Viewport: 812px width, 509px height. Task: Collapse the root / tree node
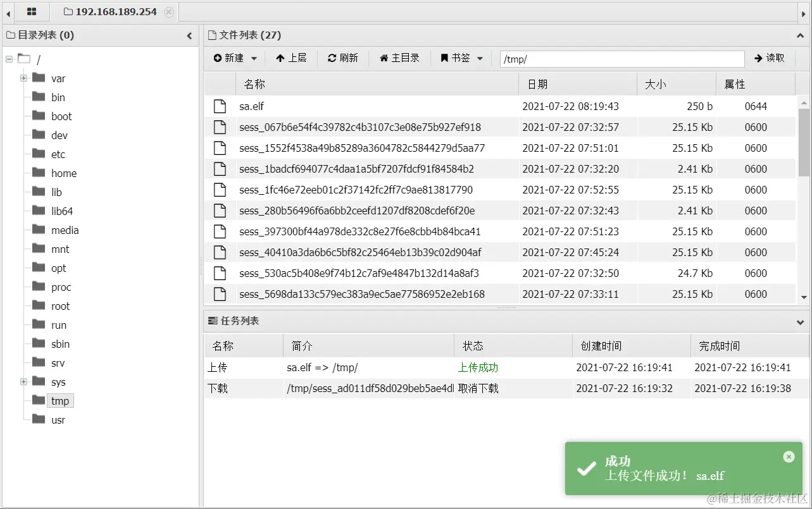[x=9, y=59]
